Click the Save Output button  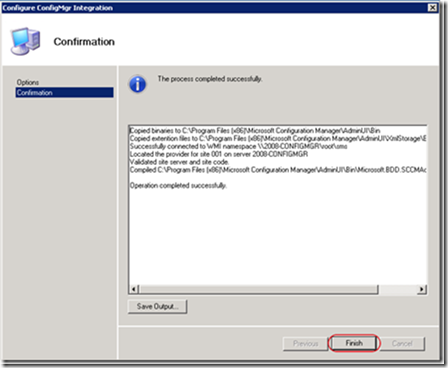tap(157, 306)
